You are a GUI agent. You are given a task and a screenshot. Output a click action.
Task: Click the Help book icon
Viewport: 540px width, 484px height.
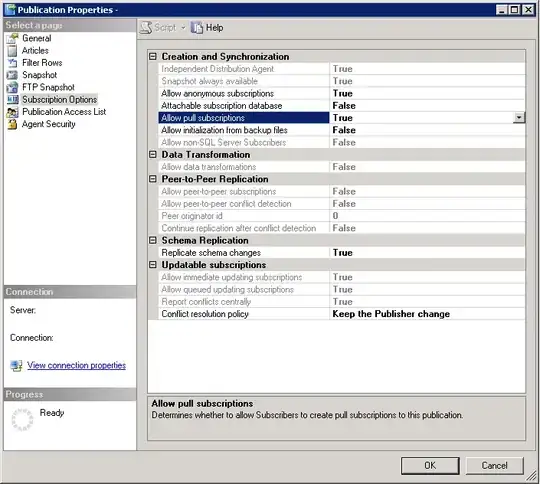(197, 28)
